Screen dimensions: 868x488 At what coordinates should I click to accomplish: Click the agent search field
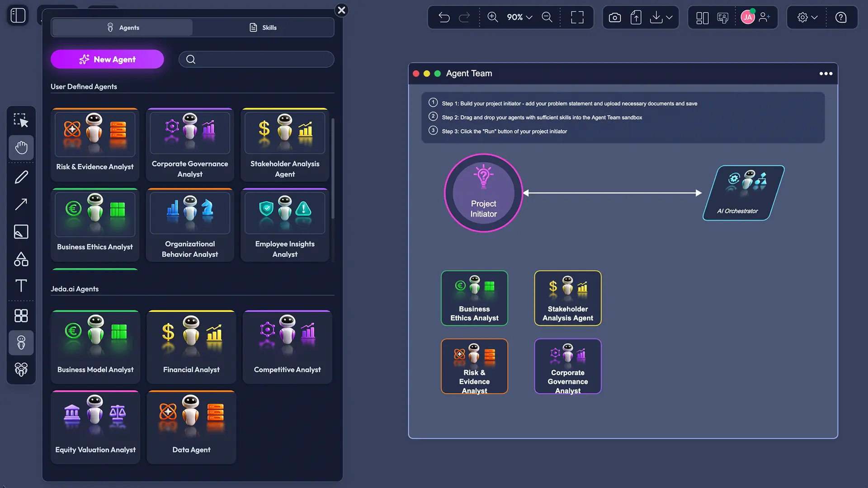256,59
